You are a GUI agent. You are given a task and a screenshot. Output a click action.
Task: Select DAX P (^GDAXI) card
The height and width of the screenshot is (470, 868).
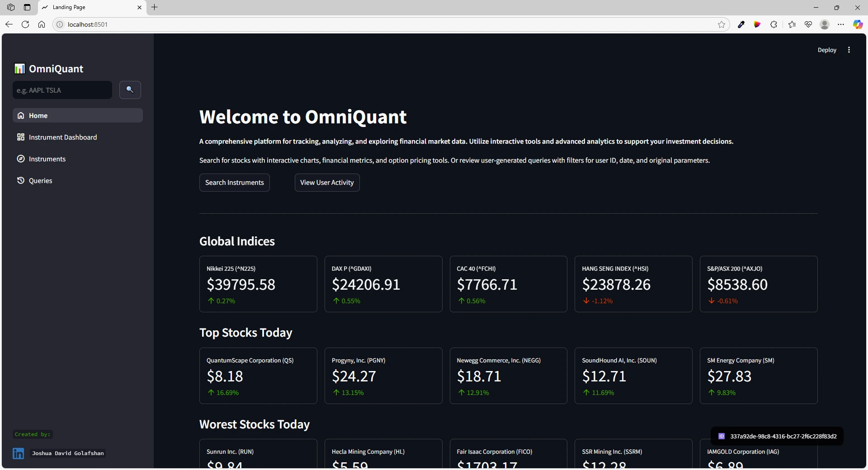pos(383,284)
